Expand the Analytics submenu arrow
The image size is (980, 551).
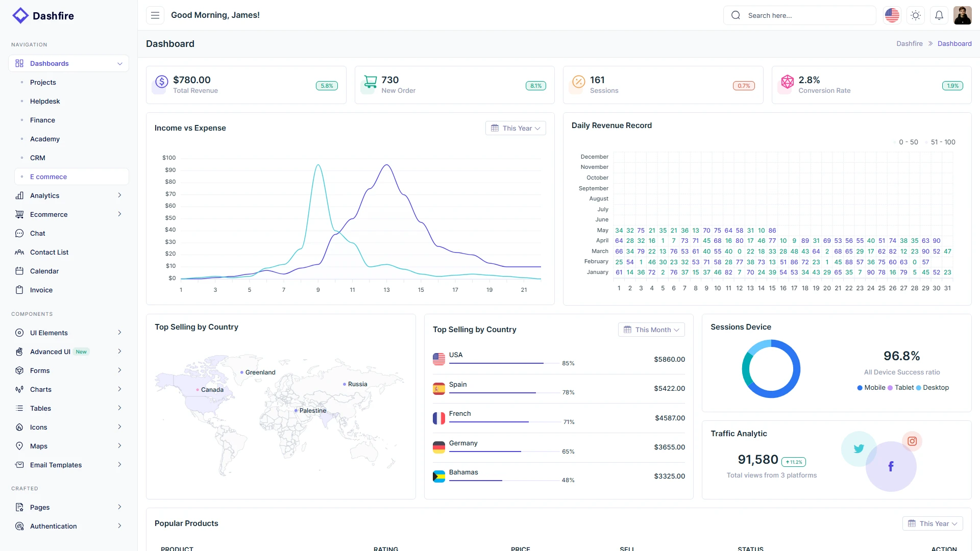(x=119, y=195)
